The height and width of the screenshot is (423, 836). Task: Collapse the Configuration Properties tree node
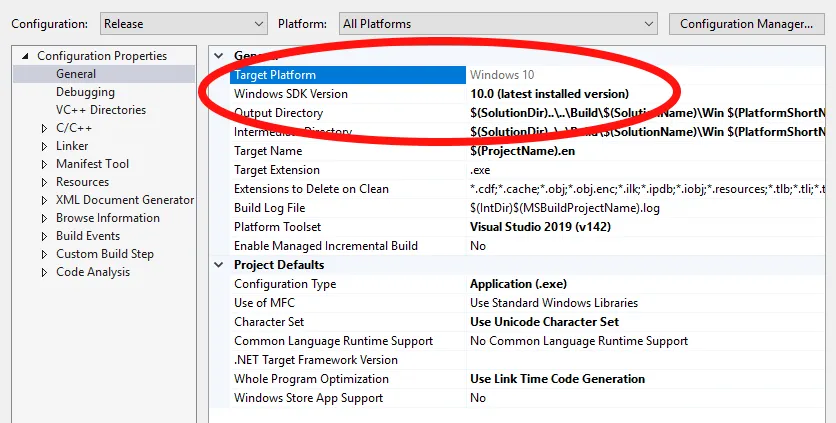(x=25, y=56)
